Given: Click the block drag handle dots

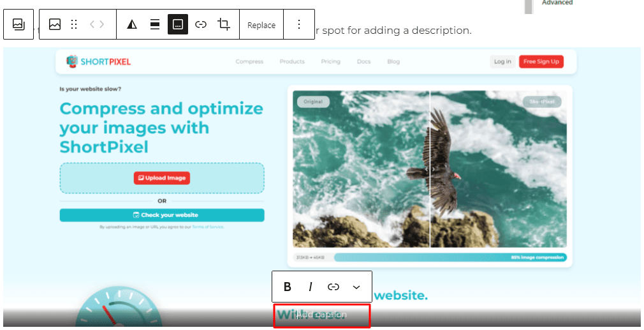Looking at the screenshot, I should click(74, 25).
